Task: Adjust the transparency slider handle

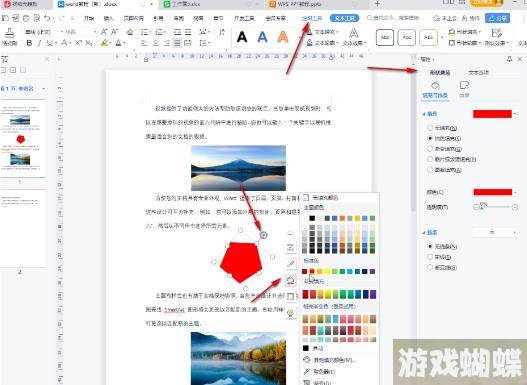Action: [482, 207]
